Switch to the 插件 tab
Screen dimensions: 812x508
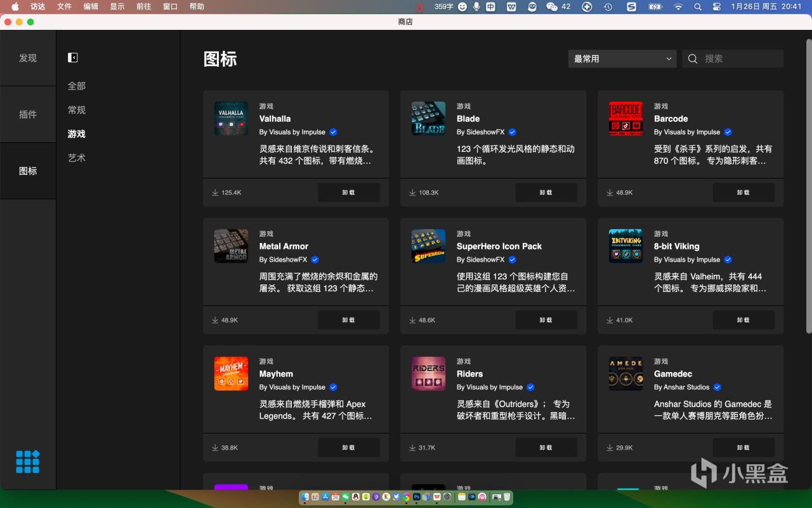pos(28,114)
